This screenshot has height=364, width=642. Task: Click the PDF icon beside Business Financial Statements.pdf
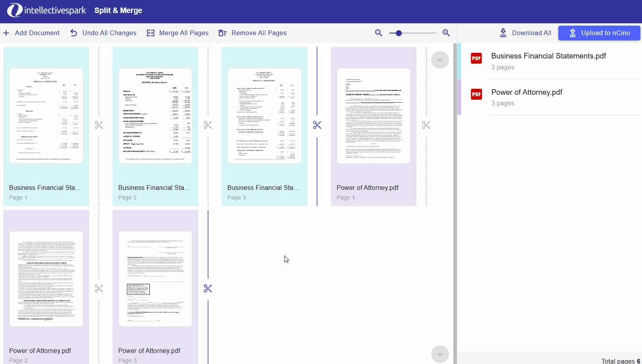(x=476, y=58)
